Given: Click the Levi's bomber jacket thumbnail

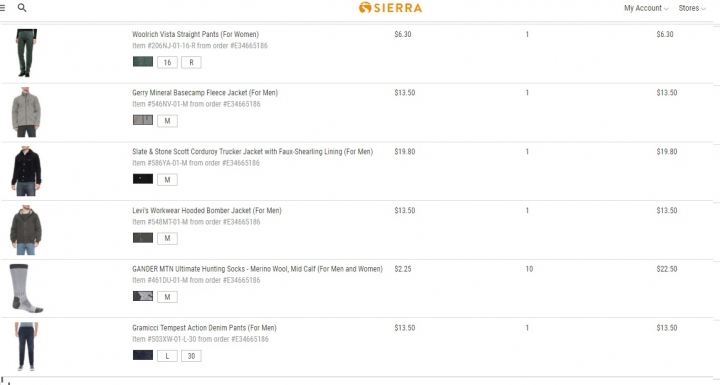Looking at the screenshot, I should 26,230.
